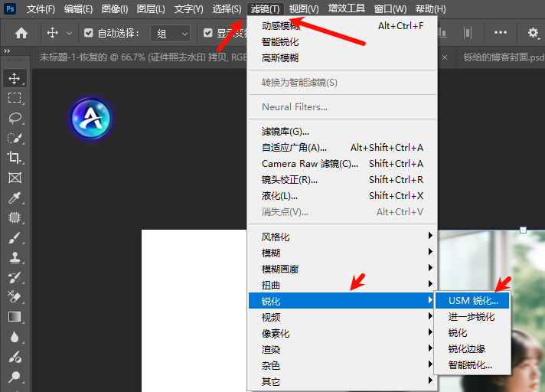
Task: Select the Rectangular Marquee tool
Action: point(15,98)
